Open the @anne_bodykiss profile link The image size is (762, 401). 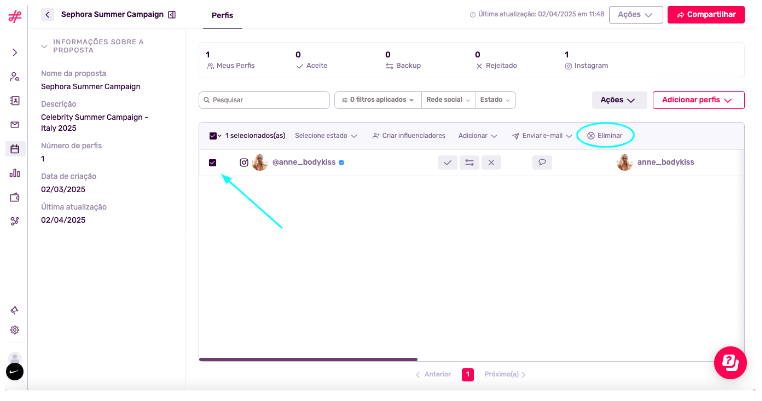(304, 162)
